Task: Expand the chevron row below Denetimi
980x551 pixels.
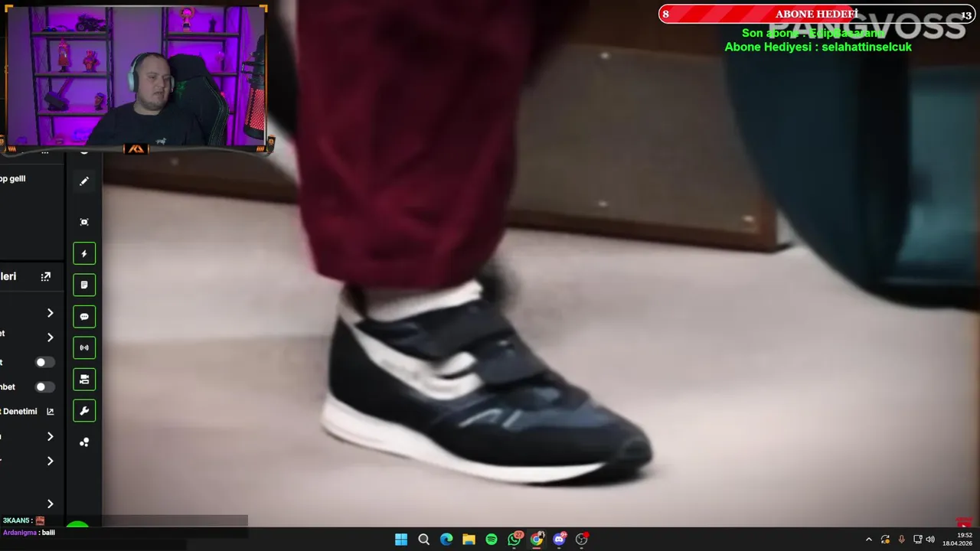Action: (50, 436)
